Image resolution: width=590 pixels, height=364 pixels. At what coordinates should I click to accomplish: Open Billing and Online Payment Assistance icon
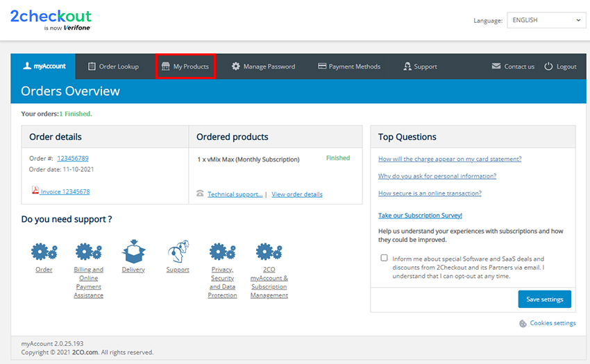point(88,251)
